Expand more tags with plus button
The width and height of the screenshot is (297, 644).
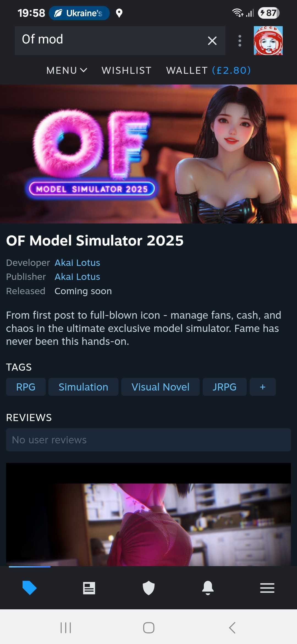point(263,387)
